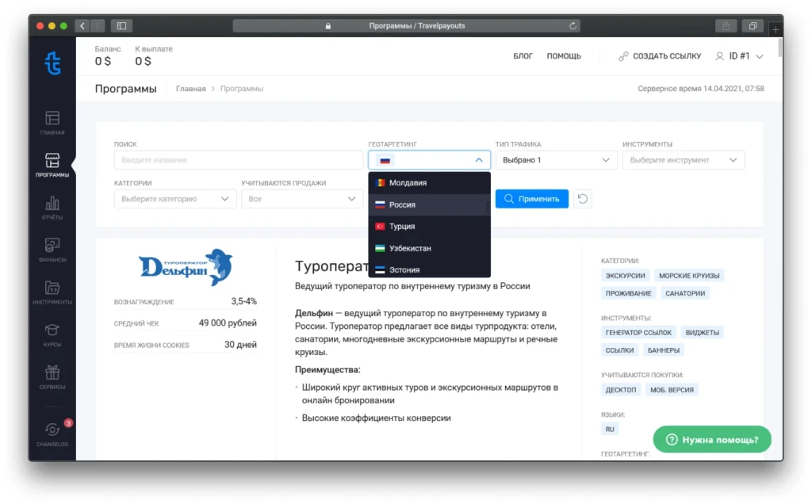This screenshot has height=504, width=812.
Task: Click the Применить search button
Action: (532, 199)
